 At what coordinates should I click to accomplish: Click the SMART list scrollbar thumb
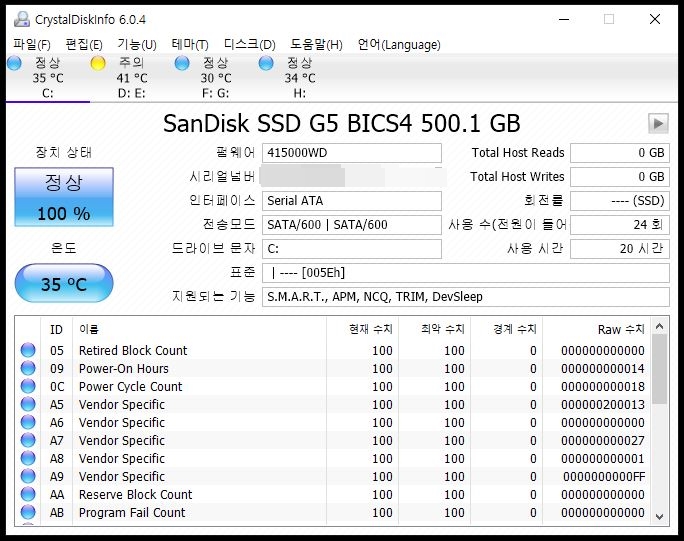click(660, 369)
